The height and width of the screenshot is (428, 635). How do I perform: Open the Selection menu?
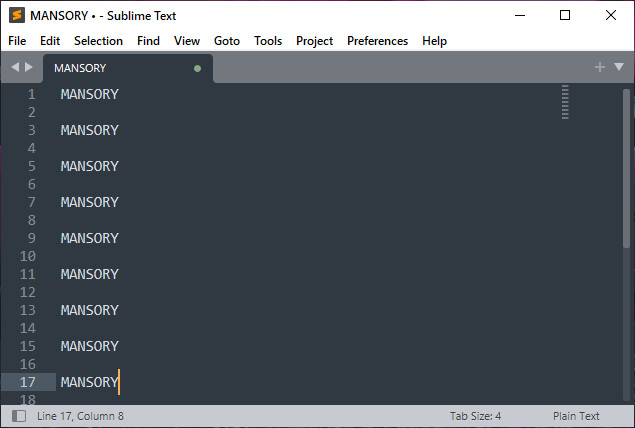tap(98, 41)
